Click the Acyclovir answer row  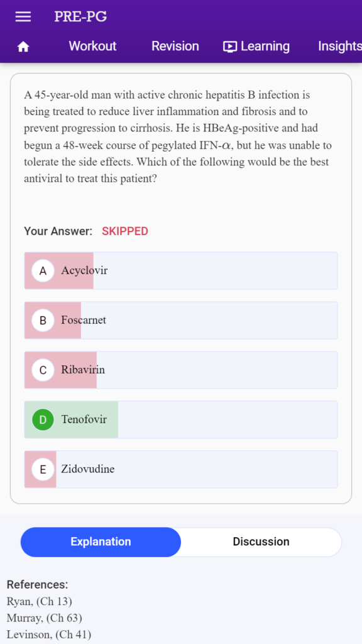tap(181, 270)
